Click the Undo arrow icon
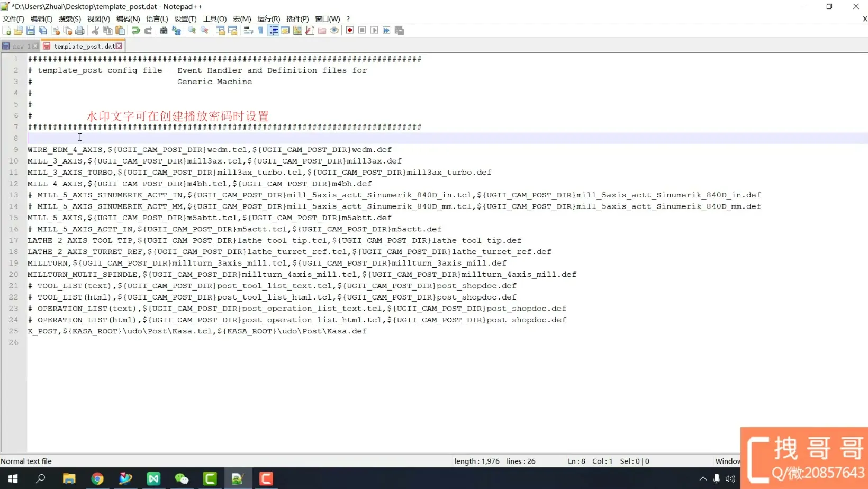Viewport: 868px width, 489px height. point(136,31)
